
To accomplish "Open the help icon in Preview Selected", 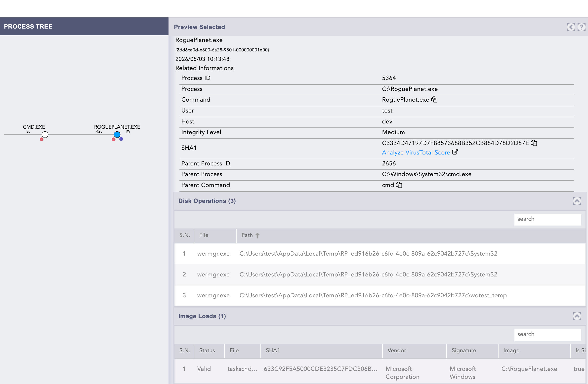I will click(x=581, y=27).
